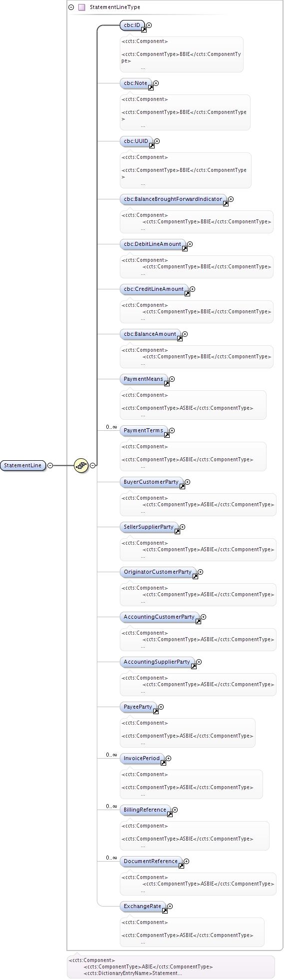This screenshot has width=284, height=980.
Task: Collapse the StatementLineType group box
Action: coord(71,7)
